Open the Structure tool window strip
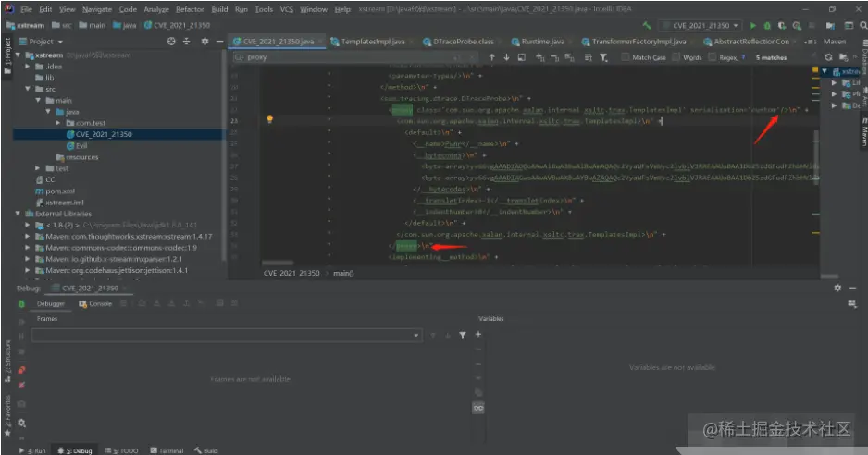 point(7,361)
